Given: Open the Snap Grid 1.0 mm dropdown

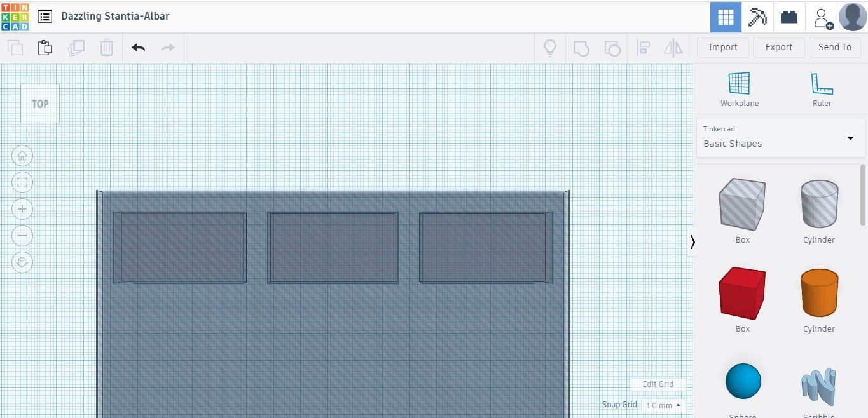Looking at the screenshot, I should (x=663, y=405).
